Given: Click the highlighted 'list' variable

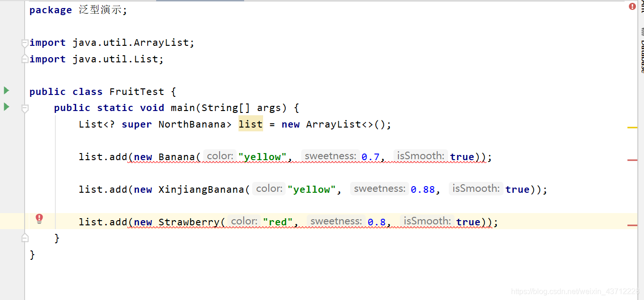Looking at the screenshot, I should point(250,124).
